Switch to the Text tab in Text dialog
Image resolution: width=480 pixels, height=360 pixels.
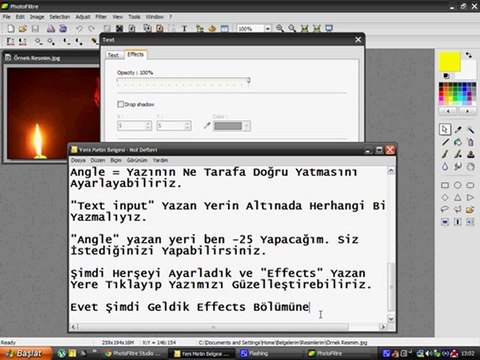click(x=113, y=55)
